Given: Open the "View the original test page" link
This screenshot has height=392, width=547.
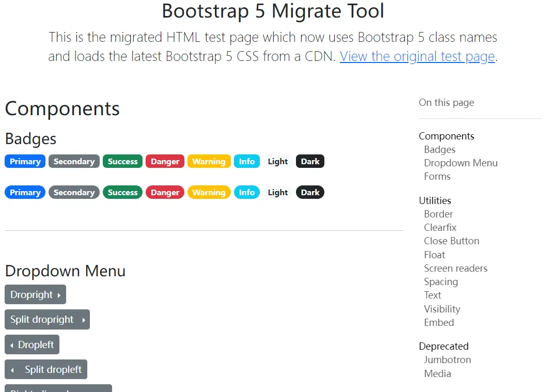Looking at the screenshot, I should point(417,56).
